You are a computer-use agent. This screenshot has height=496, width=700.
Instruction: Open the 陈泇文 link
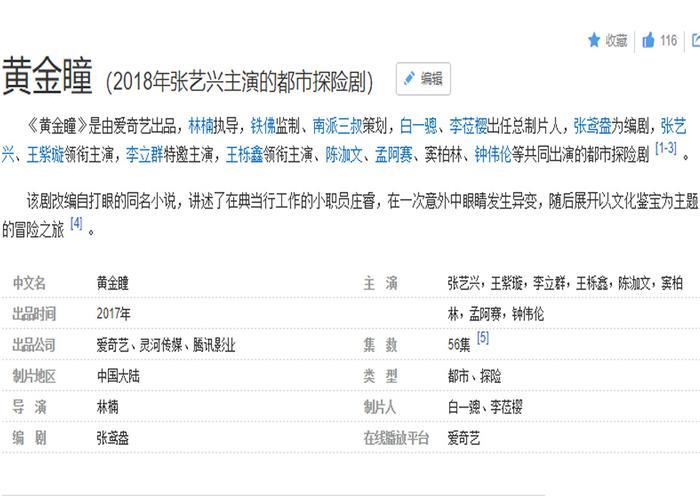(343, 154)
